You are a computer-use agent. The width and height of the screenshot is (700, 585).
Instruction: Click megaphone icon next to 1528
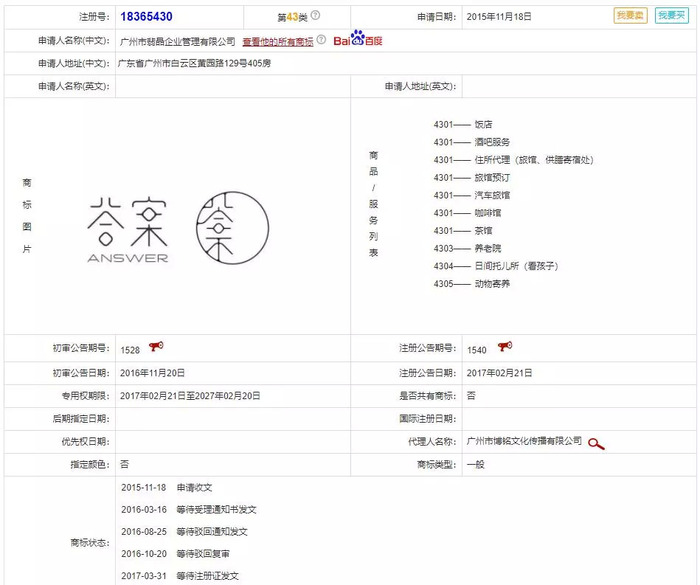[156, 346]
